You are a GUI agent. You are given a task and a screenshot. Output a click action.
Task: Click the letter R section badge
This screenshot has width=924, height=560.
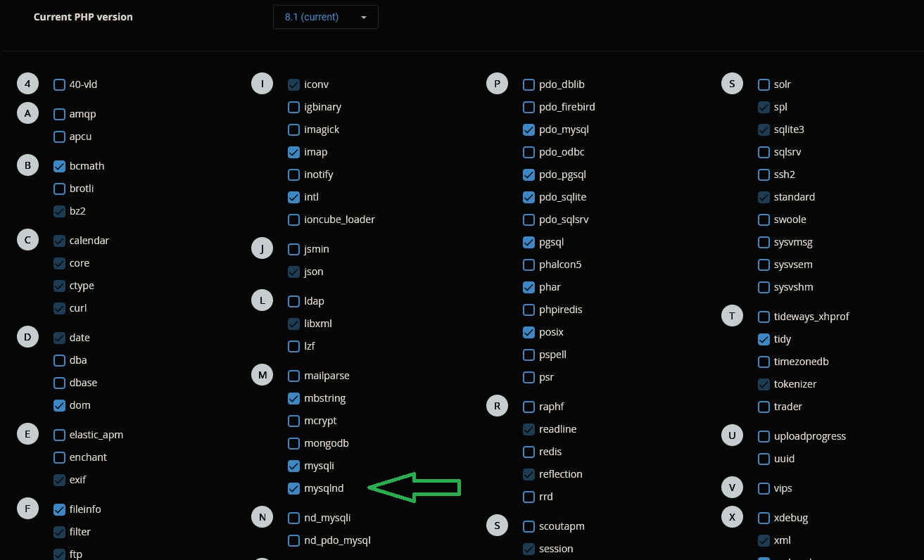click(497, 406)
